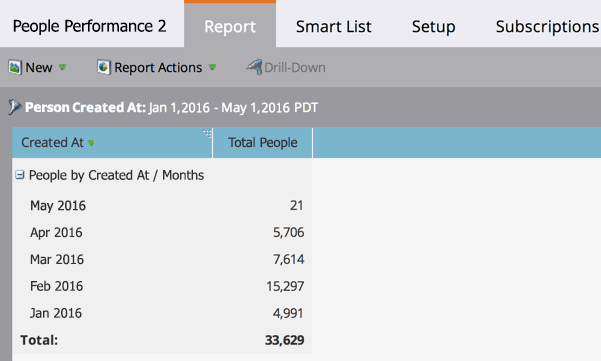Image resolution: width=601 pixels, height=361 pixels.
Task: Select the Apr 2016 row
Action: 162,232
